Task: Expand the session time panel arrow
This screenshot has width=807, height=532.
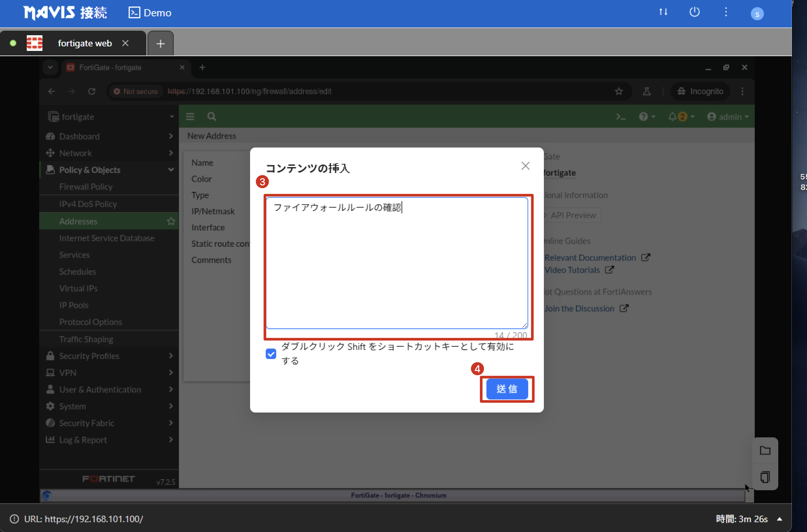Action: (x=780, y=519)
